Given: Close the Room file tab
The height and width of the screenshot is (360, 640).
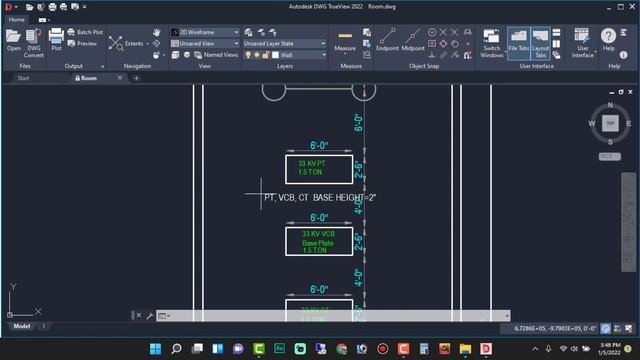Looking at the screenshot, I should pos(120,78).
